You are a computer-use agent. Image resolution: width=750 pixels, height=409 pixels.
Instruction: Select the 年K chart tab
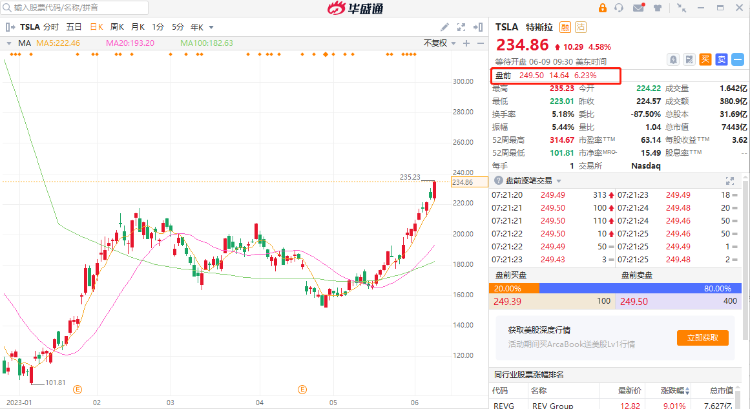point(197,27)
